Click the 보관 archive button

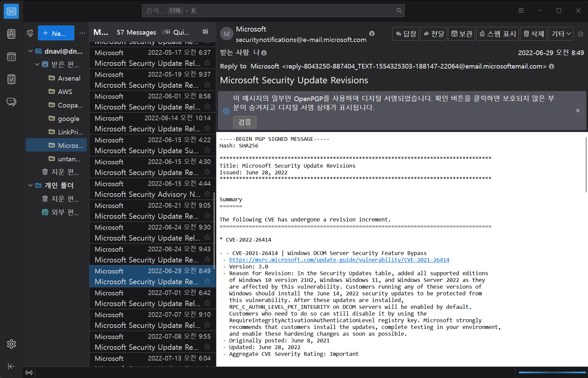point(462,34)
